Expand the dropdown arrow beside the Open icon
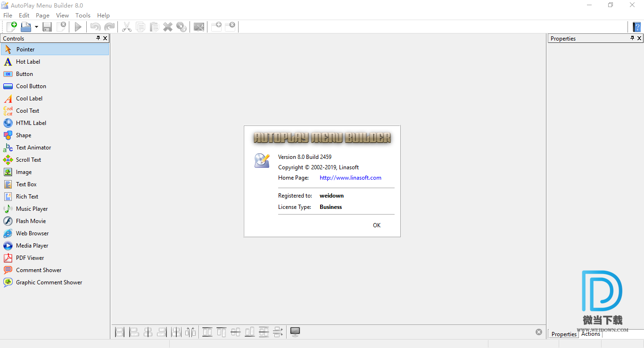The height and width of the screenshot is (348, 644). pyautogui.click(x=36, y=27)
